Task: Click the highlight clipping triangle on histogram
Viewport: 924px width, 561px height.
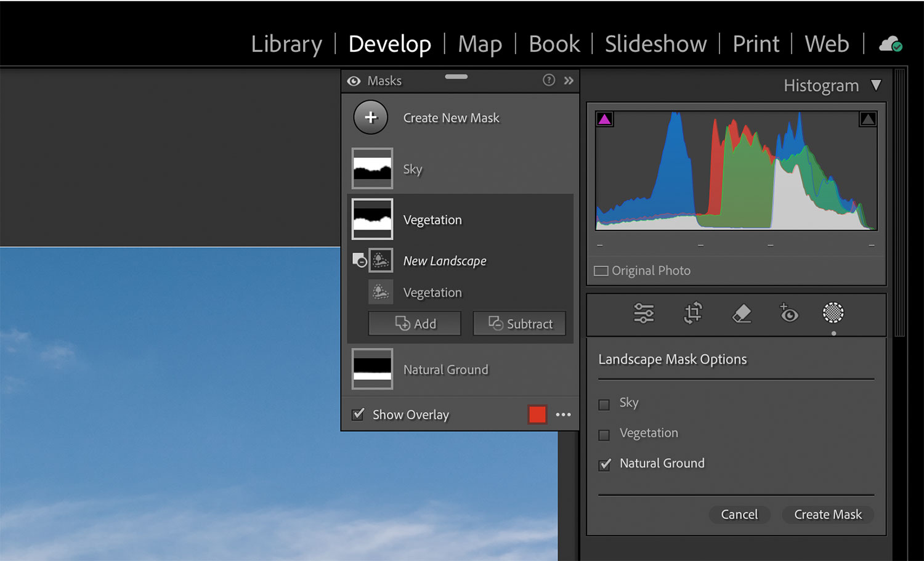Action: click(x=868, y=118)
